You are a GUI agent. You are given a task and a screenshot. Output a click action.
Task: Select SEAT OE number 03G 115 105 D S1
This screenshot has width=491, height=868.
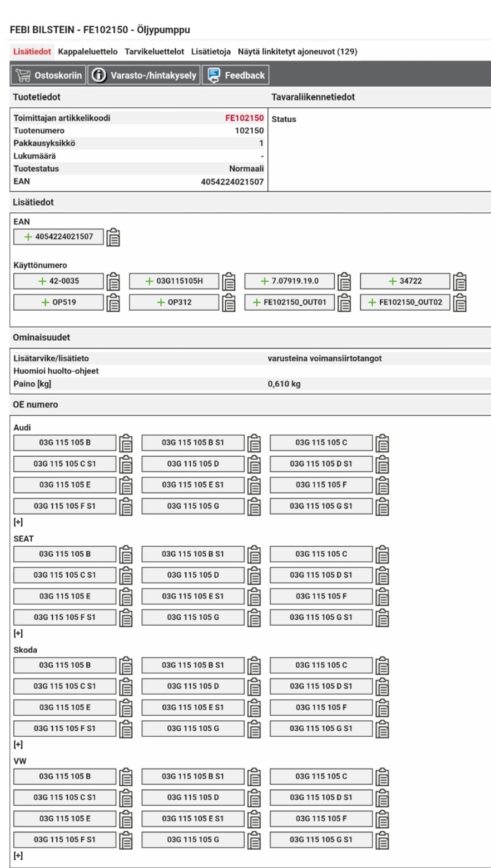click(321, 575)
